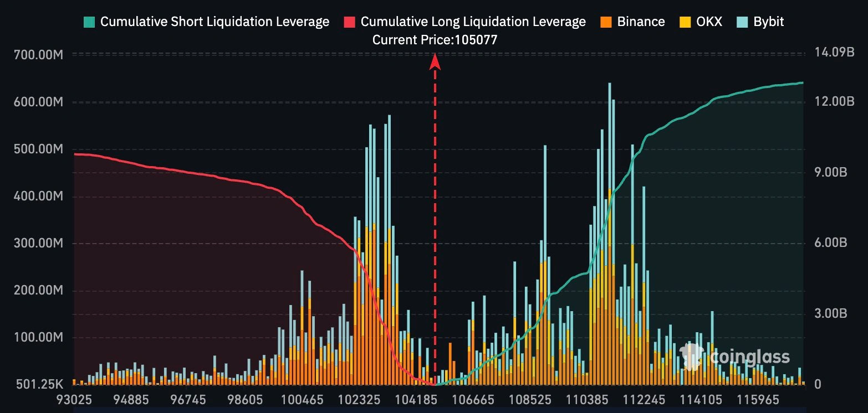This screenshot has height=413, width=868.
Task: Hide the OKX series via legend label
Action: pyautogui.click(x=709, y=22)
